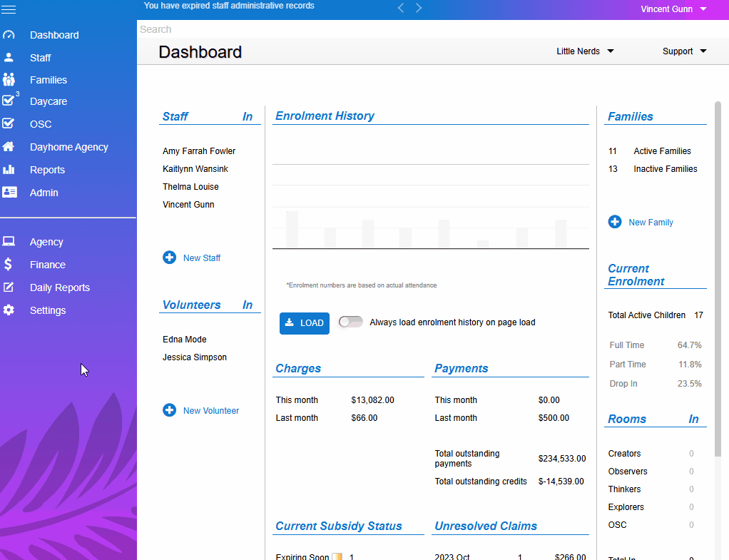The height and width of the screenshot is (560, 729).
Task: Toggle always load enrolment history switch
Action: pos(350,322)
